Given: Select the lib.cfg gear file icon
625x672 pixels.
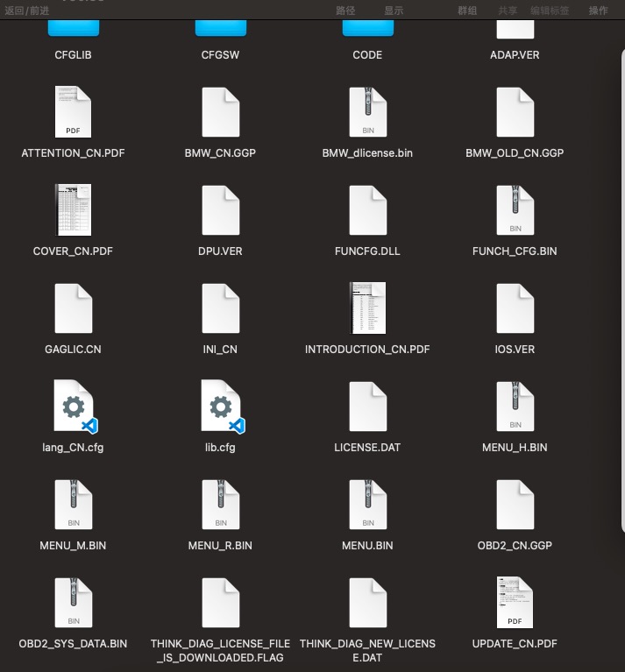Looking at the screenshot, I should pyautogui.click(x=220, y=406).
